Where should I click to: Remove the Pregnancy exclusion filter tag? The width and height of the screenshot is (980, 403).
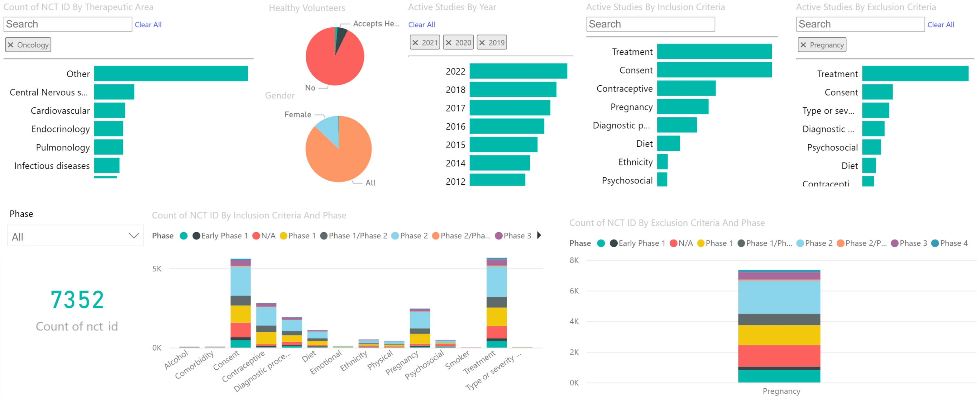[x=804, y=44]
